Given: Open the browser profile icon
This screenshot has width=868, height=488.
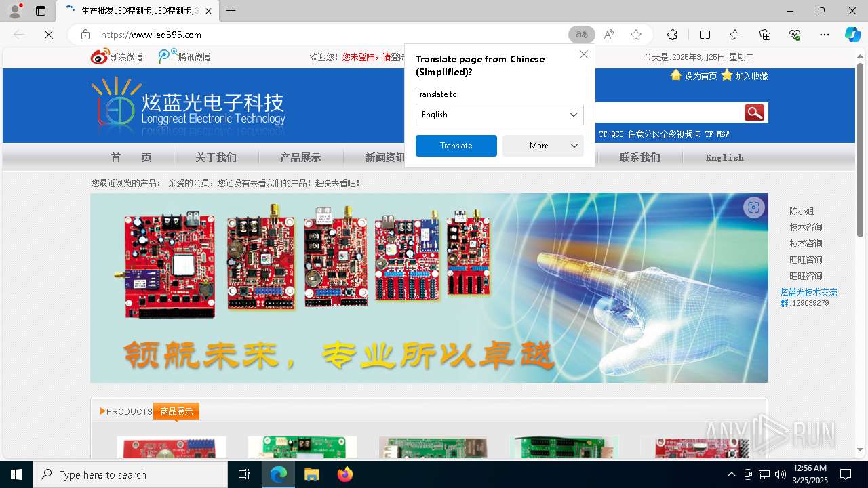Looking at the screenshot, I should (15, 11).
